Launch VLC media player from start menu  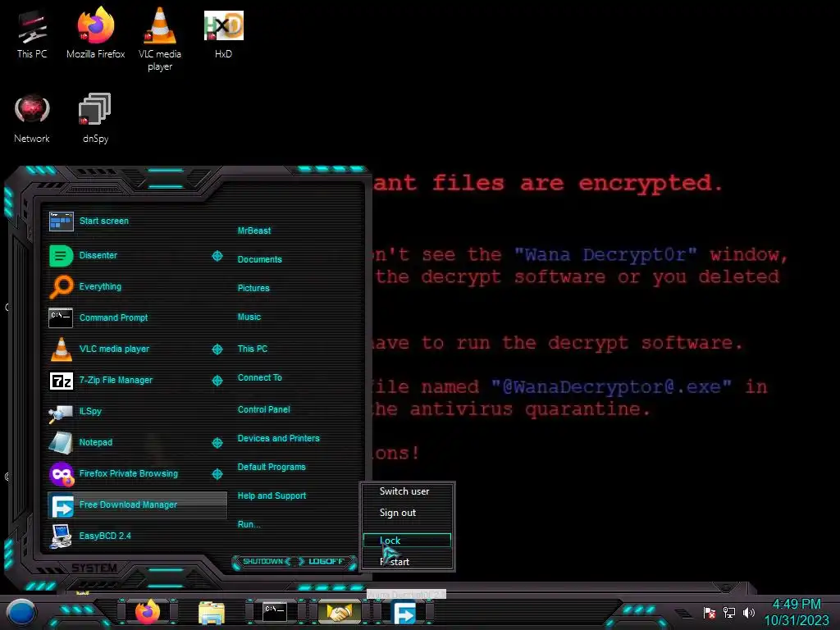[129, 349]
